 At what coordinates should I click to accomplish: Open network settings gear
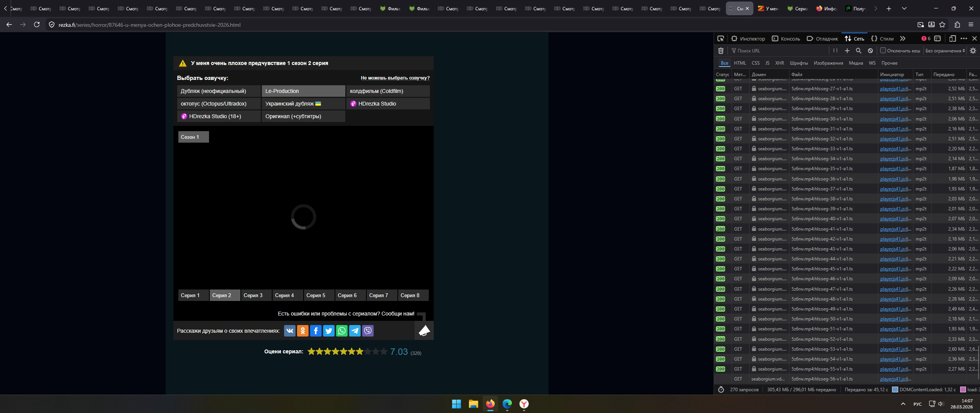tap(973, 50)
